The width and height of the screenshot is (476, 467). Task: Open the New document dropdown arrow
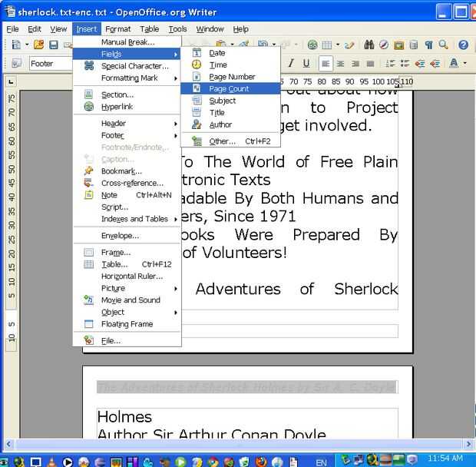pos(27,45)
